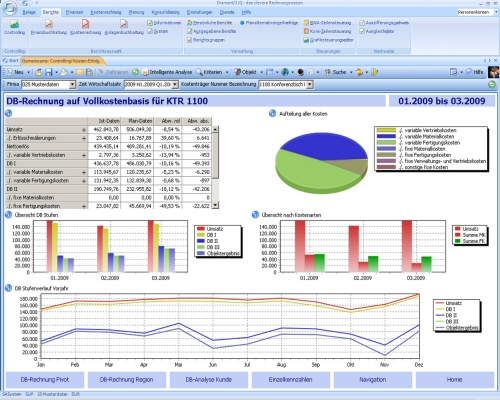
Task: Expand the Umsatz row plus sign
Action: (x=84, y=130)
